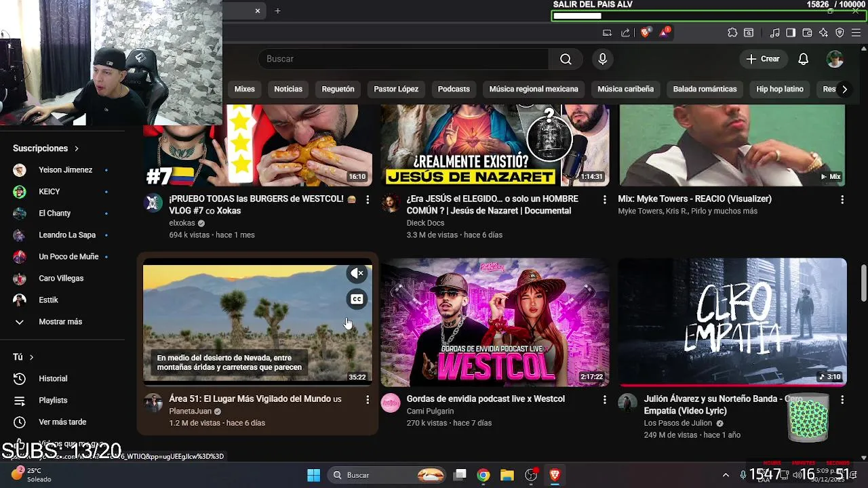Image resolution: width=868 pixels, height=488 pixels.
Task: Open the browser extensions puzzle icon
Action: [732, 33]
